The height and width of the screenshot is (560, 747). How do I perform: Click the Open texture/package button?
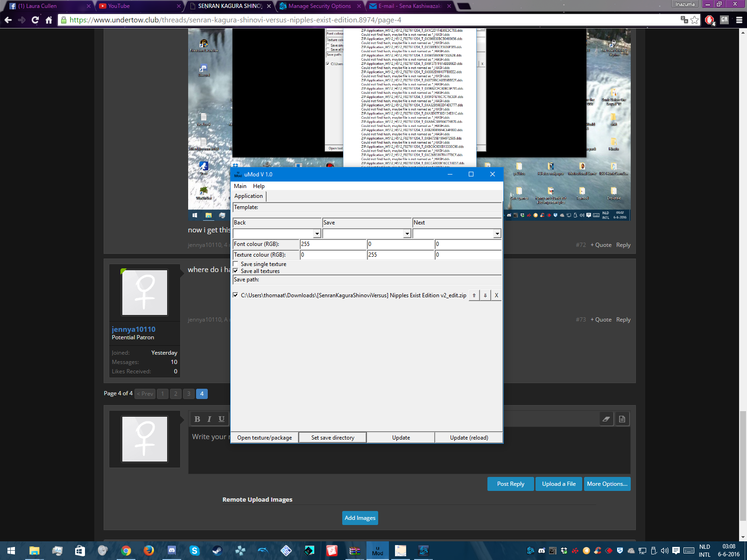(x=264, y=438)
